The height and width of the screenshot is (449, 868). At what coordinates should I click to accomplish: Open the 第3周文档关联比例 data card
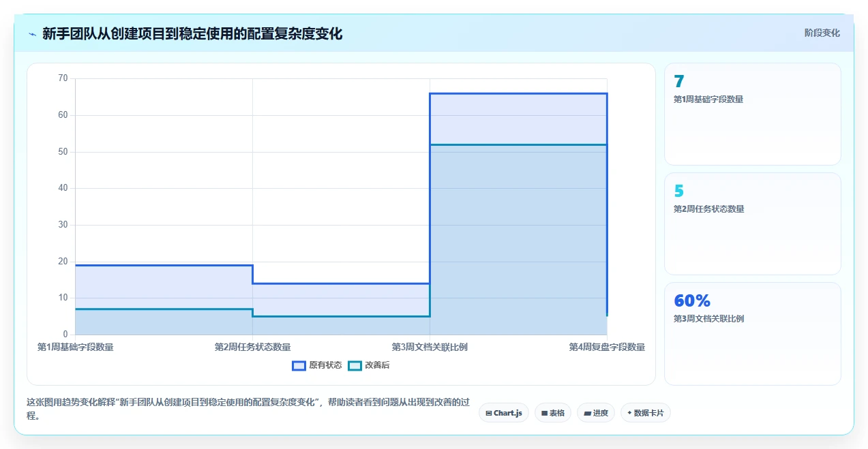tap(753, 334)
